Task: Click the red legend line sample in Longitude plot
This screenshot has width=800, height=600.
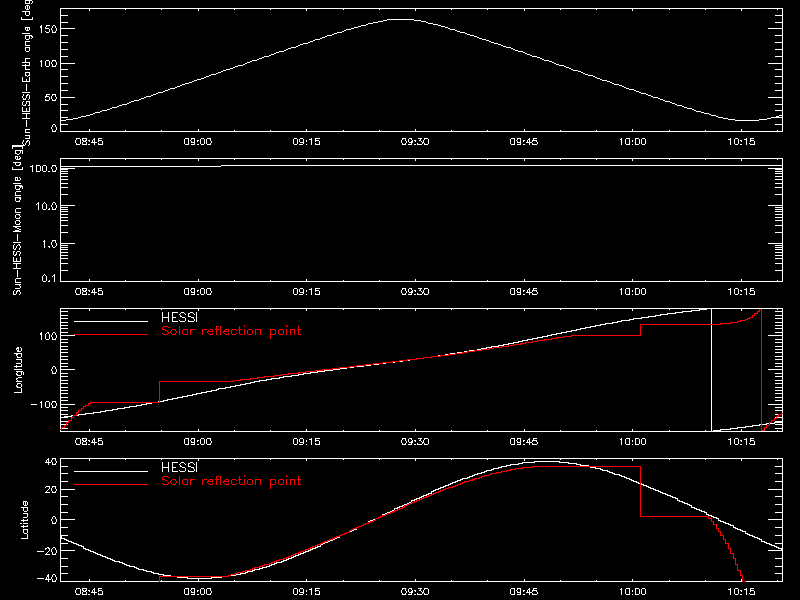Action: (x=111, y=335)
